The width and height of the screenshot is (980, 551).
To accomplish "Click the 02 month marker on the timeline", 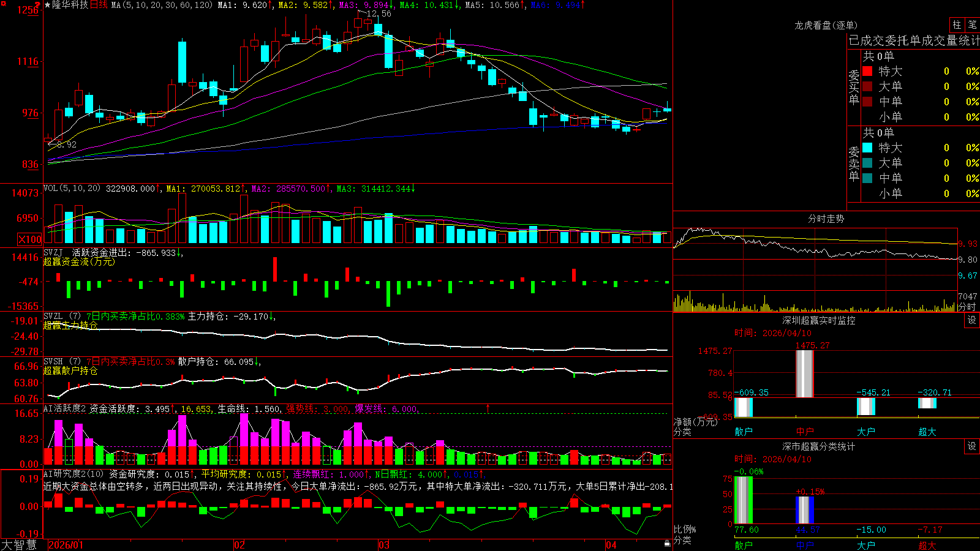I will 239,545.
